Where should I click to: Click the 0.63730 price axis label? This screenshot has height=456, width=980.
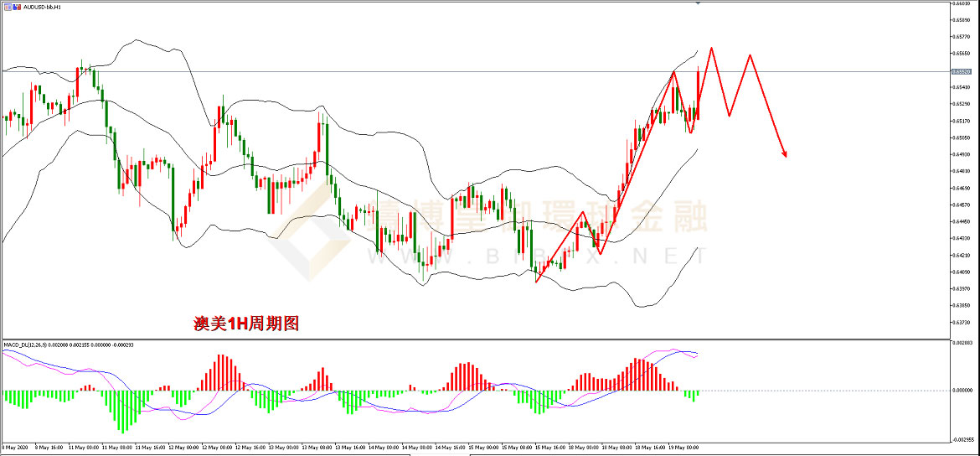pos(962,322)
